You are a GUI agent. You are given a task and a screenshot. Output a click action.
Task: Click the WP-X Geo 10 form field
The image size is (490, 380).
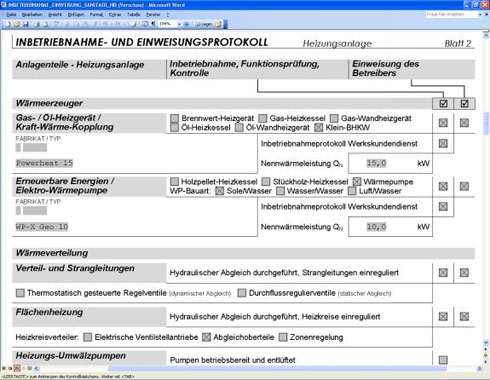click(x=42, y=227)
